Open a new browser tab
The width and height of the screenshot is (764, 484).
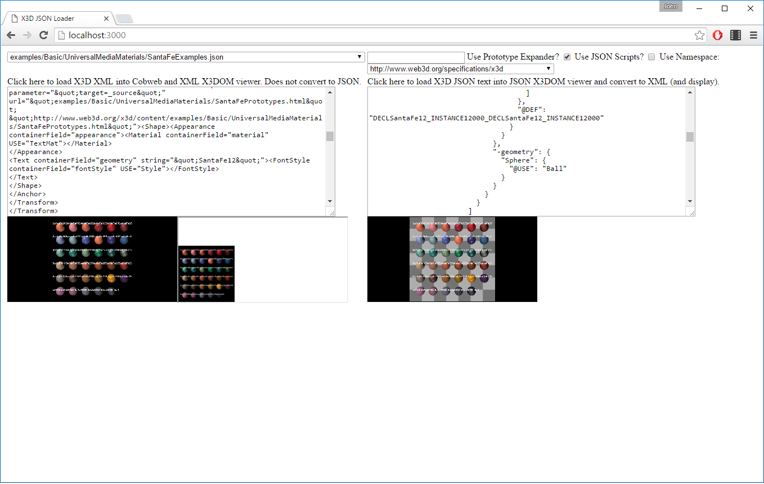(124, 18)
